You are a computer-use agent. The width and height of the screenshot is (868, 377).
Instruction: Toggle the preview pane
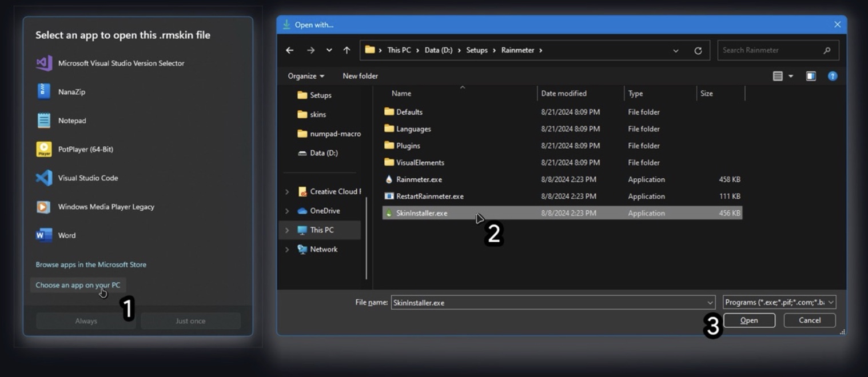coord(810,75)
